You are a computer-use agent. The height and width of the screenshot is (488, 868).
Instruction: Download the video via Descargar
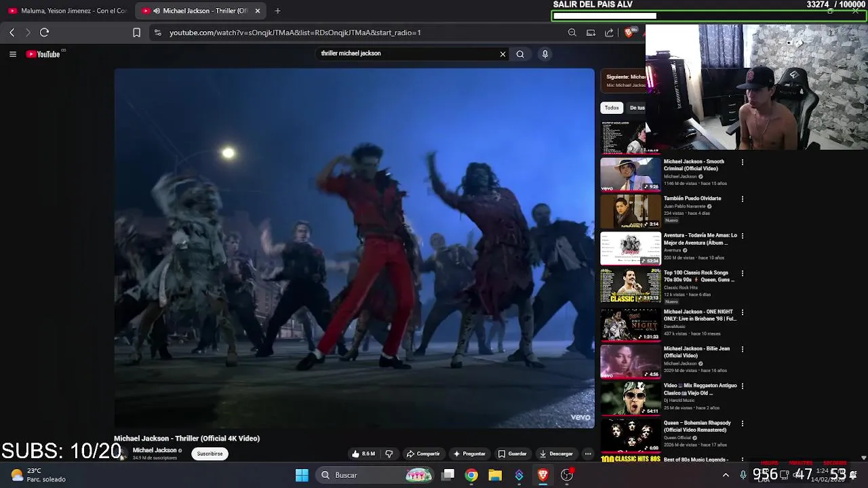coord(556,454)
